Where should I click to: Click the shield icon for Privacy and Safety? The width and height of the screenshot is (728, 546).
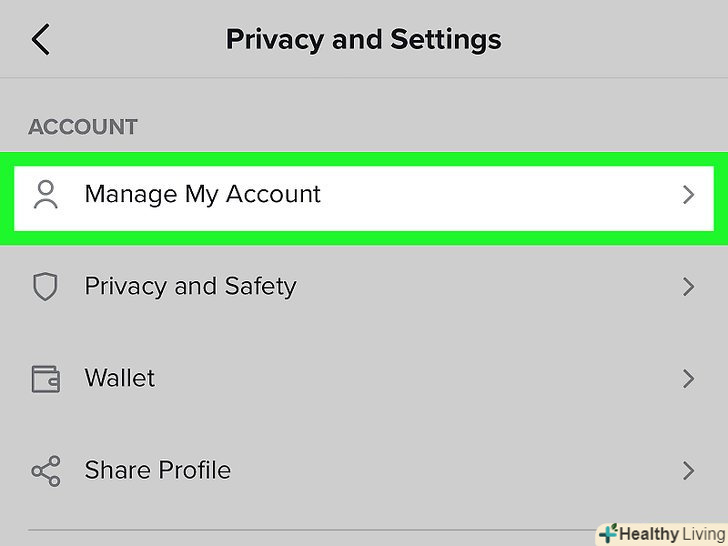tap(46, 287)
